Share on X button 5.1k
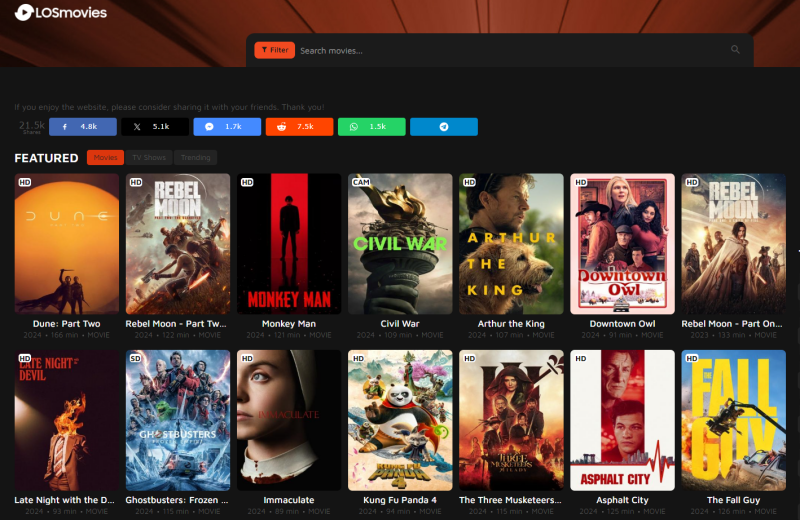The width and height of the screenshot is (800, 520). (155, 127)
